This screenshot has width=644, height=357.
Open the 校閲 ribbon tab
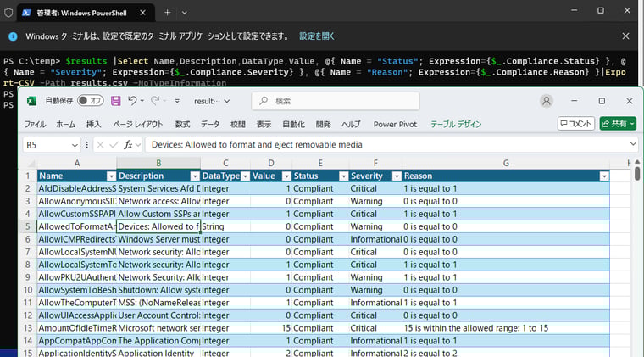237,124
